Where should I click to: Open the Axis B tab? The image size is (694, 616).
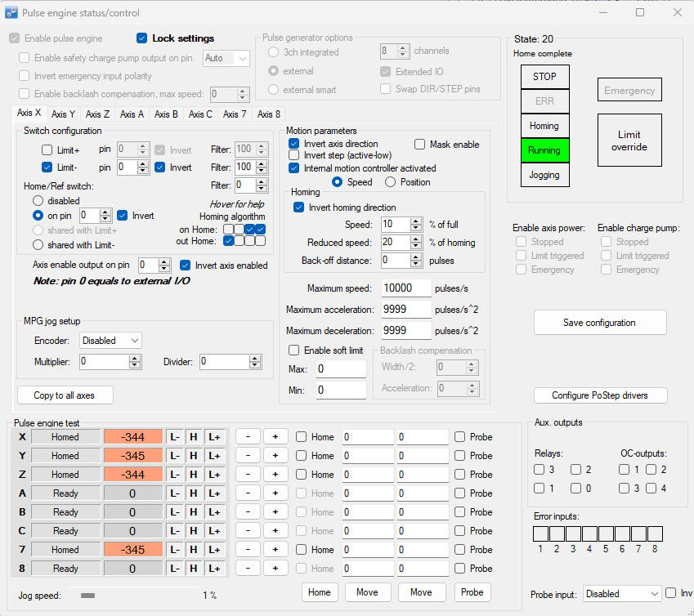pos(166,114)
